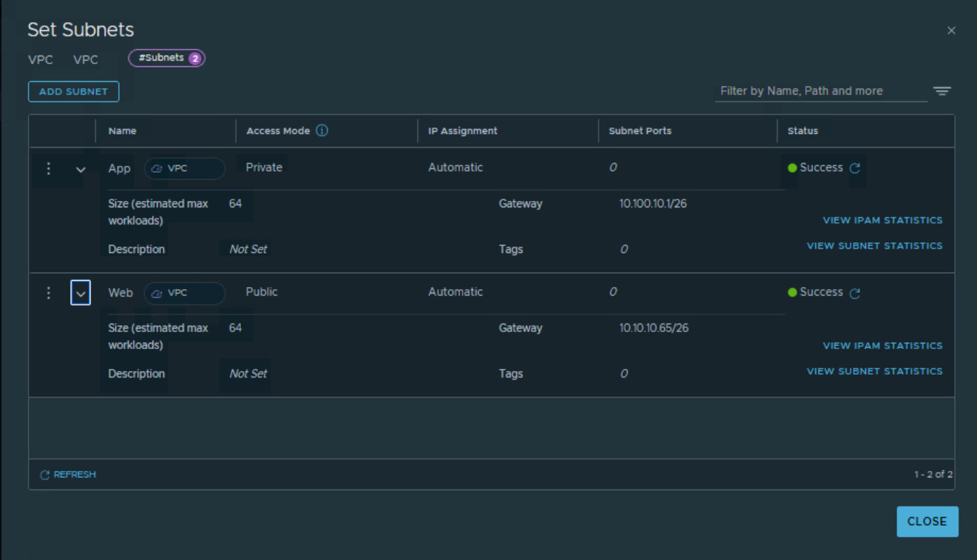Open the App subnet actions menu

[48, 168]
